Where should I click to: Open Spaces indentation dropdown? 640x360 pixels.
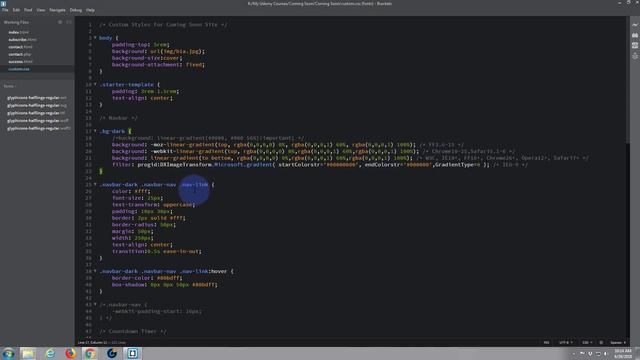(618, 342)
